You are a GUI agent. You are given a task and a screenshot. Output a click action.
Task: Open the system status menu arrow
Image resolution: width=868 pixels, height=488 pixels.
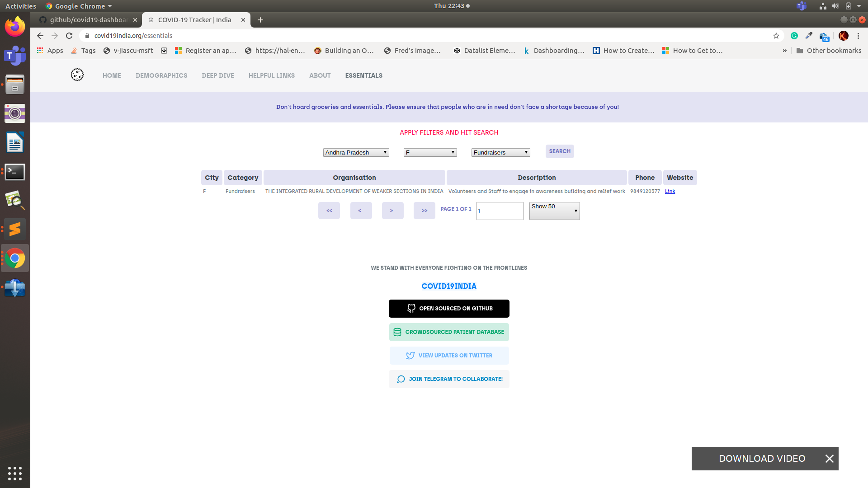[x=859, y=6]
